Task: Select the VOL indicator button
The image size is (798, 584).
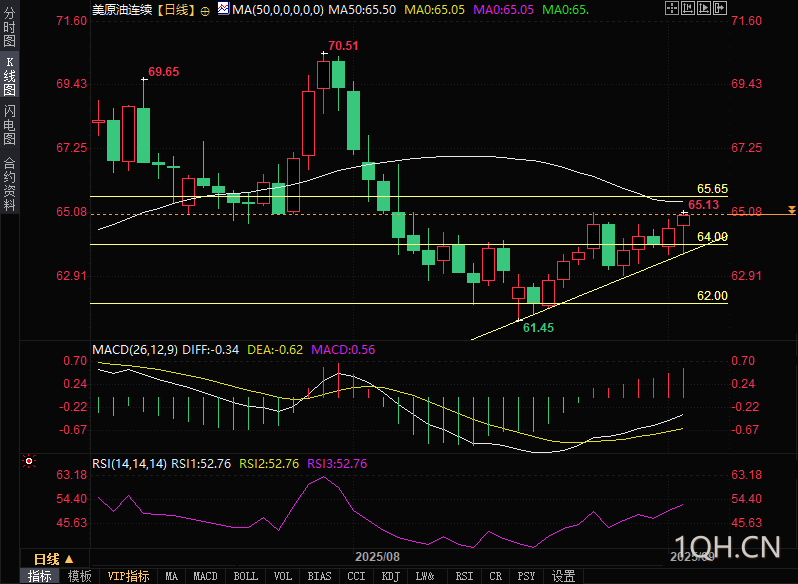Action: [x=283, y=576]
